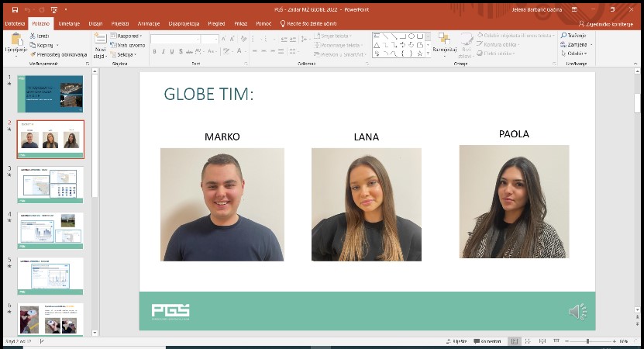Image resolution: width=644 pixels, height=349 pixels.
Task: Click the audio speaker icon on the slide
Action: tap(578, 312)
